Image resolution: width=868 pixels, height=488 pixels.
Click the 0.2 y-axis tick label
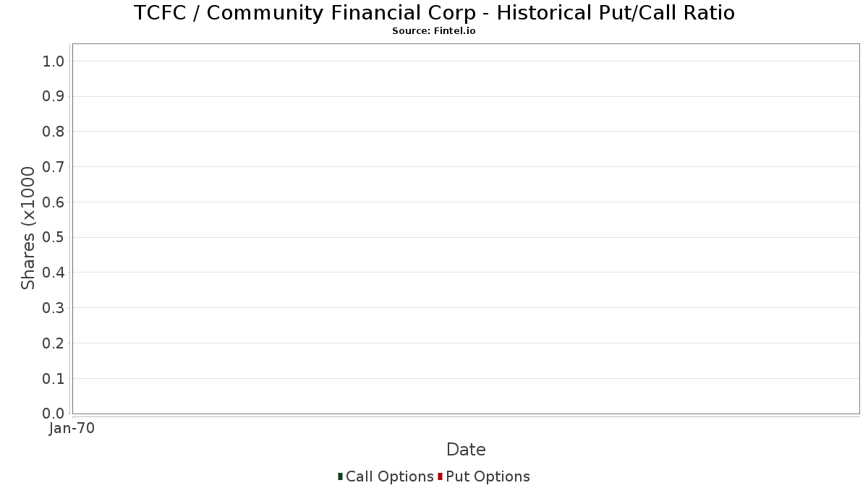[x=54, y=343]
